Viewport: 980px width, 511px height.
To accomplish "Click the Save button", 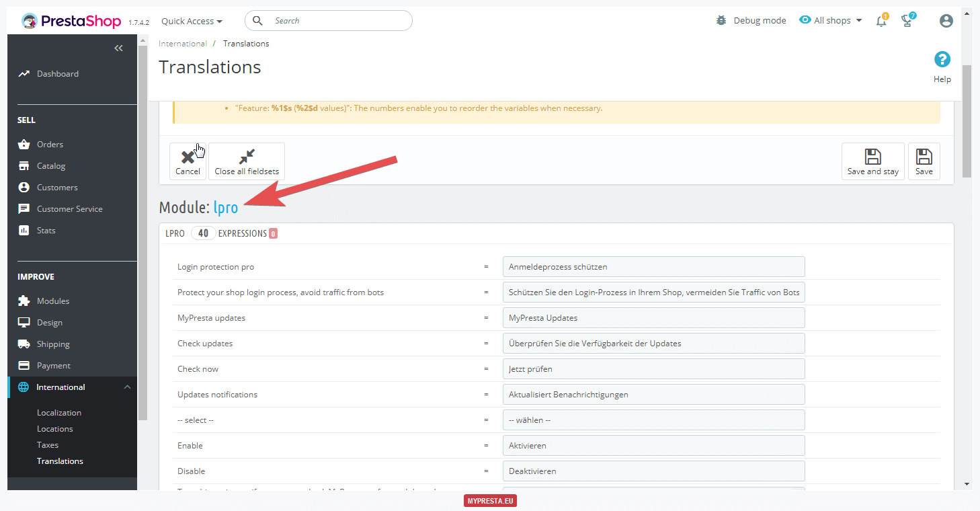I will coord(924,161).
